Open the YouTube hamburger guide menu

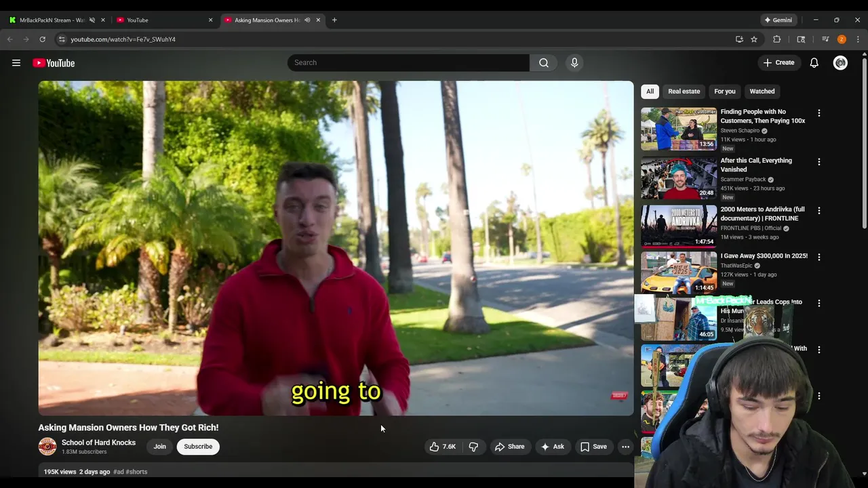click(16, 63)
